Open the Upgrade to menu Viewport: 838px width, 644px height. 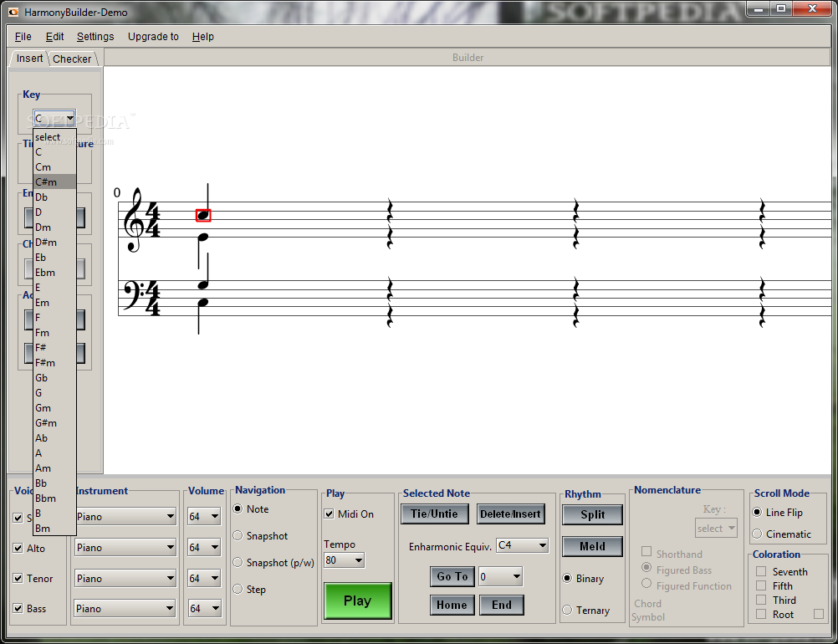coord(153,36)
